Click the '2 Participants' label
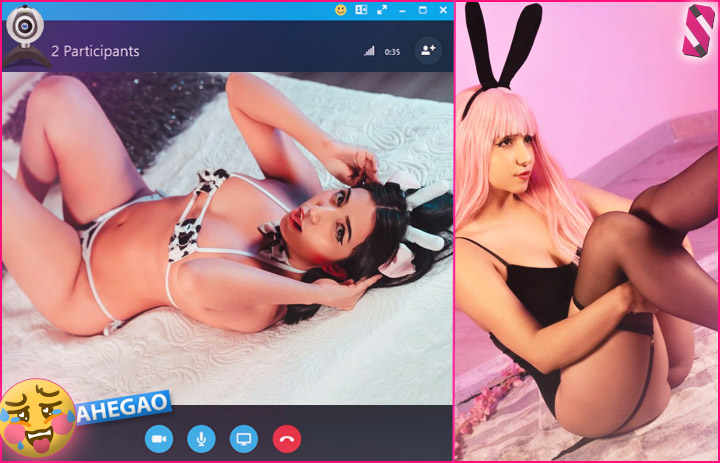The image size is (720, 463). click(95, 51)
